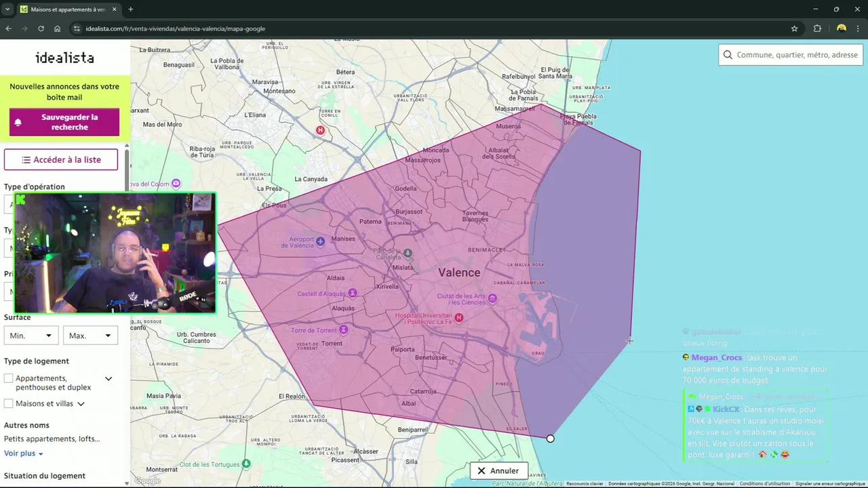Open Surface Max. dropdown
This screenshot has width=868, height=488.
coord(90,335)
